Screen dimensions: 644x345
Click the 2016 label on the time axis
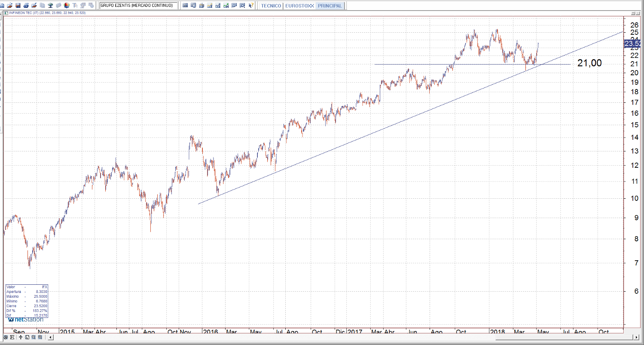click(211, 332)
